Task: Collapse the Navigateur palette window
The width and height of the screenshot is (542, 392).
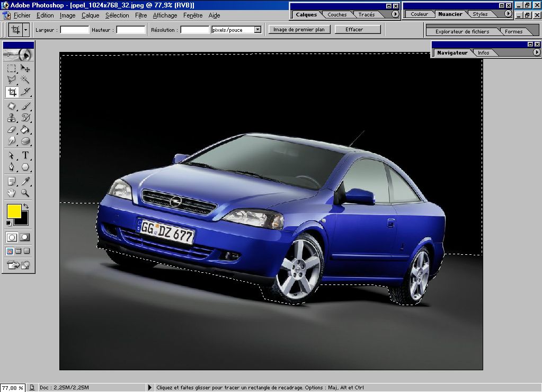Action: click(x=530, y=44)
